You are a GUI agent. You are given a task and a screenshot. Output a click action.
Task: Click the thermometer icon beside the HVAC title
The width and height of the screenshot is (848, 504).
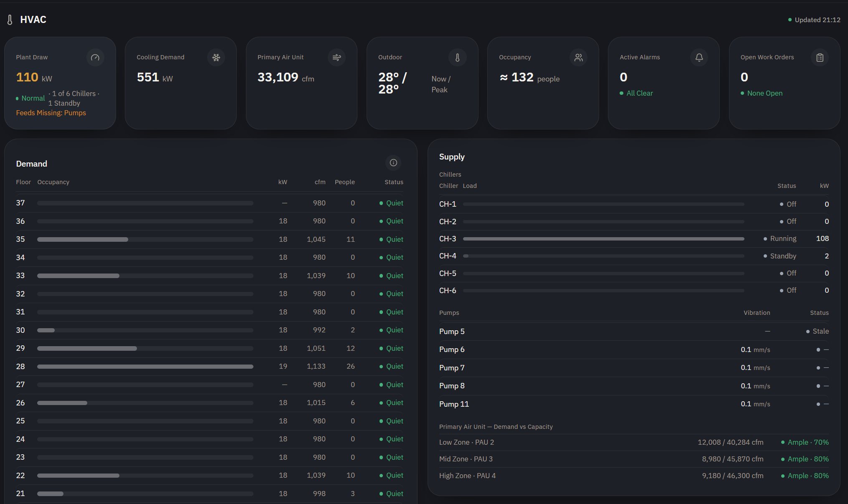click(x=10, y=20)
